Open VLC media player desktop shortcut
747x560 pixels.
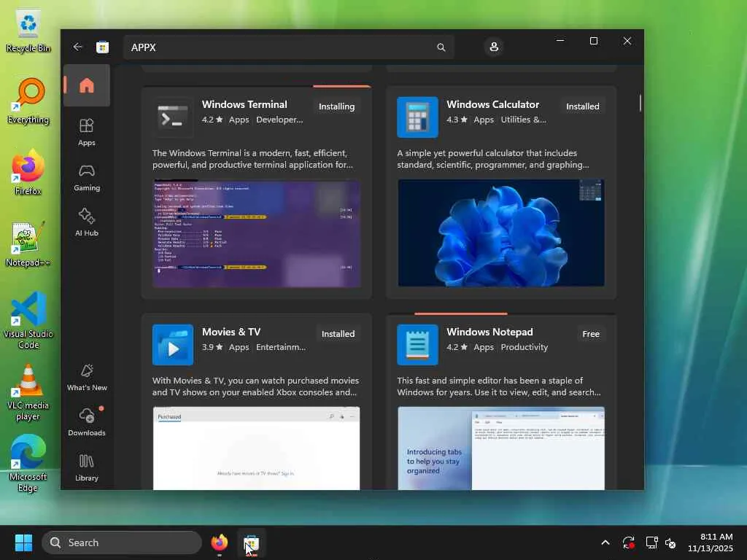28,392
